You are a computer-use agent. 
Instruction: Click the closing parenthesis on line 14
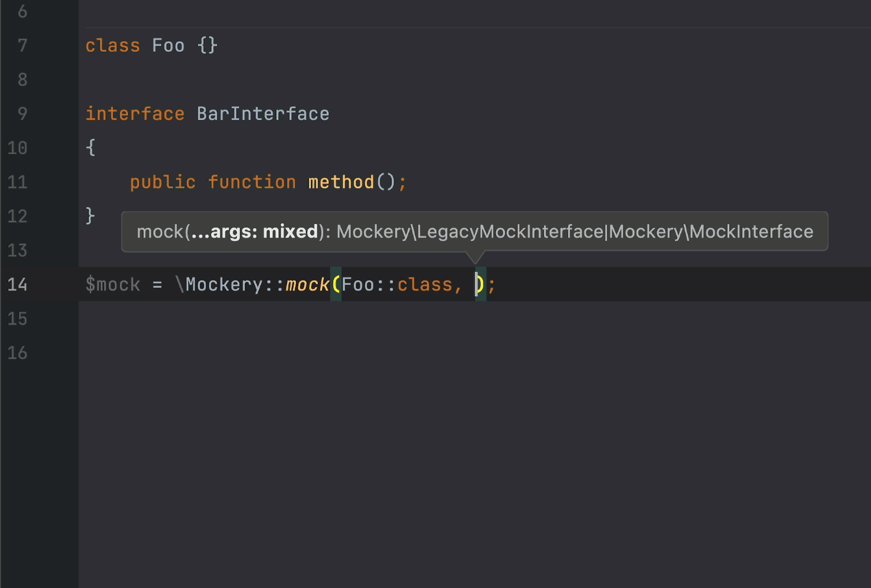pyautogui.click(x=480, y=284)
